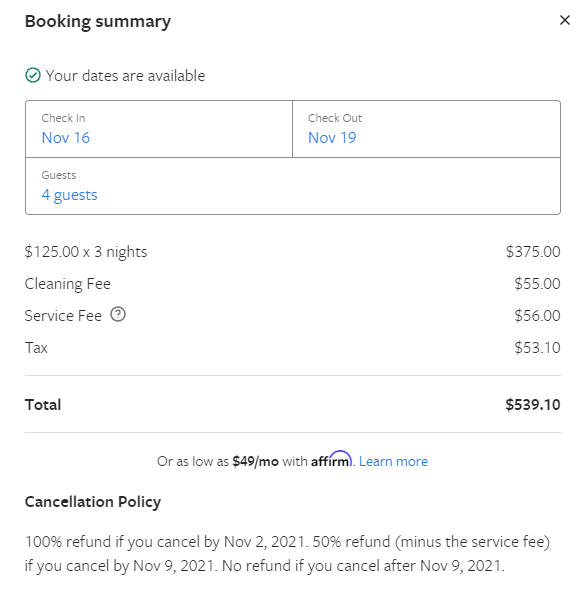
Task: Click the '$125.00 x 3 nights' label
Action: point(86,252)
